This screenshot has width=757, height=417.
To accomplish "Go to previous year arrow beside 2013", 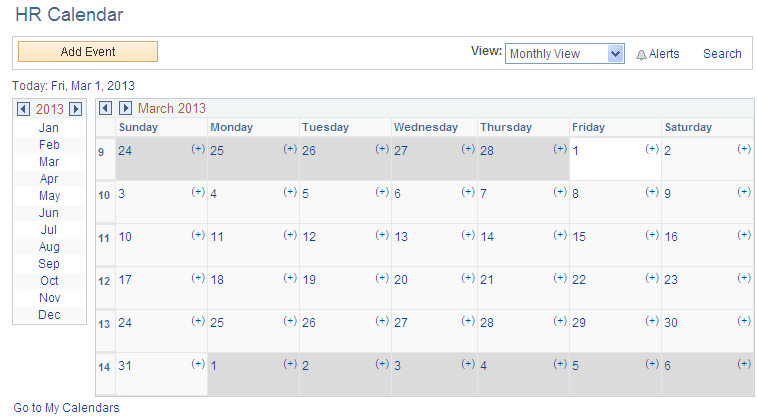I will 23,109.
